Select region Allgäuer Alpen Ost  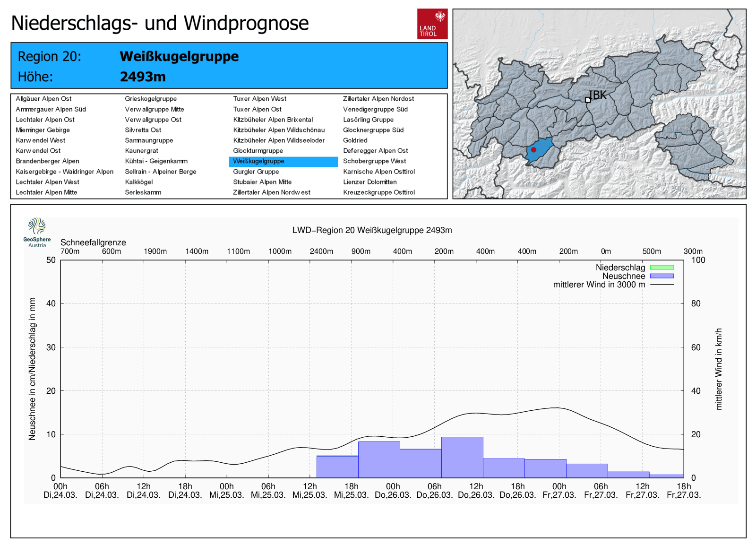click(43, 99)
